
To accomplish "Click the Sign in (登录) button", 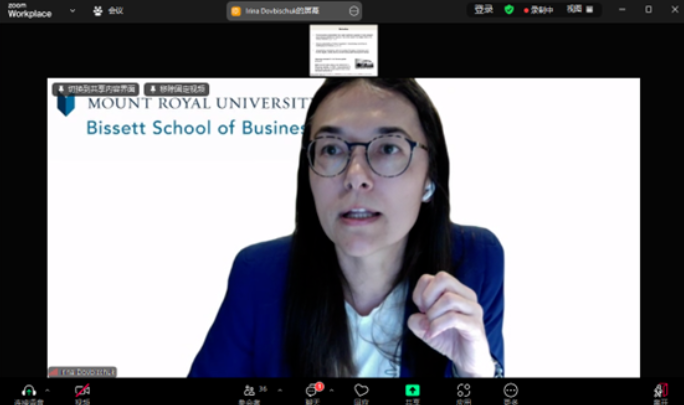I will [483, 10].
